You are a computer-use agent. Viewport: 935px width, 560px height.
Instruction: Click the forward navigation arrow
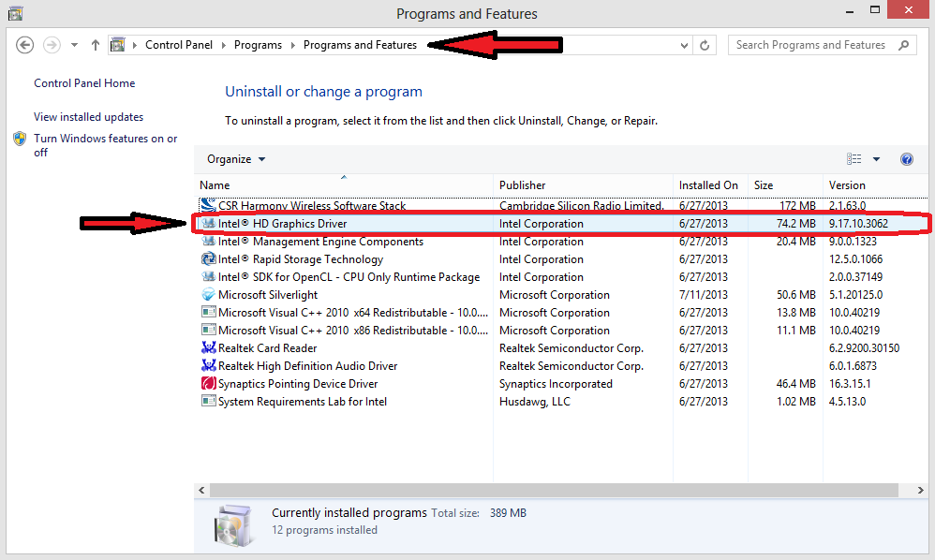coord(52,45)
